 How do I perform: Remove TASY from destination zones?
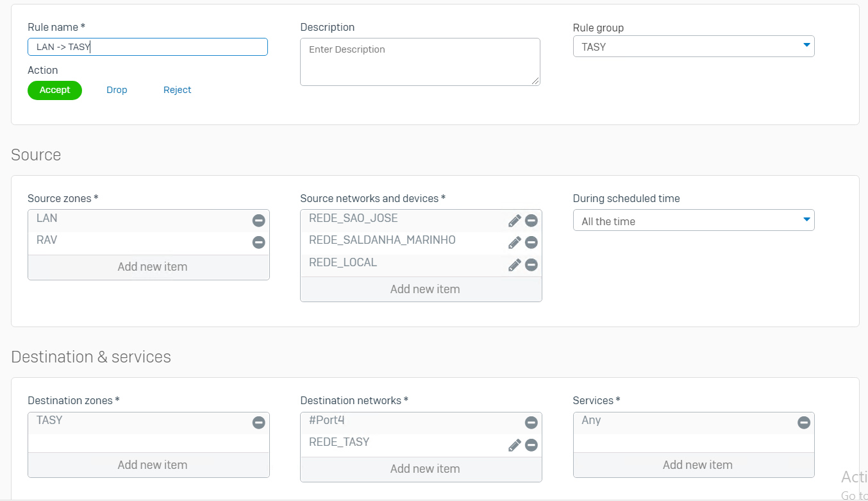pyautogui.click(x=258, y=423)
